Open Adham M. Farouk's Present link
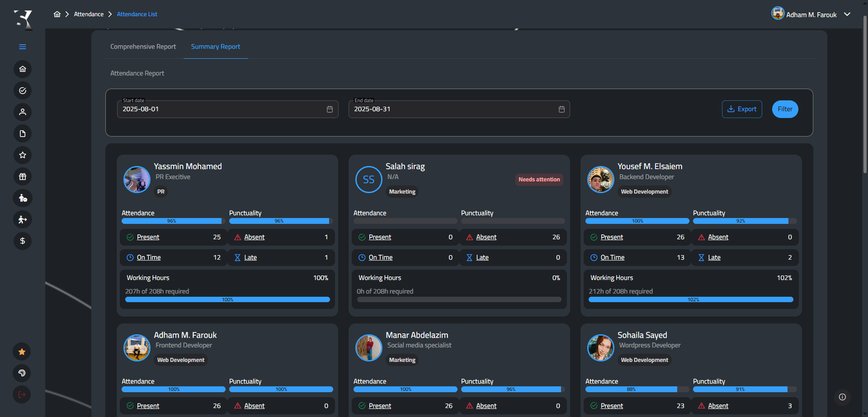This screenshot has height=417, width=868. pyautogui.click(x=148, y=406)
